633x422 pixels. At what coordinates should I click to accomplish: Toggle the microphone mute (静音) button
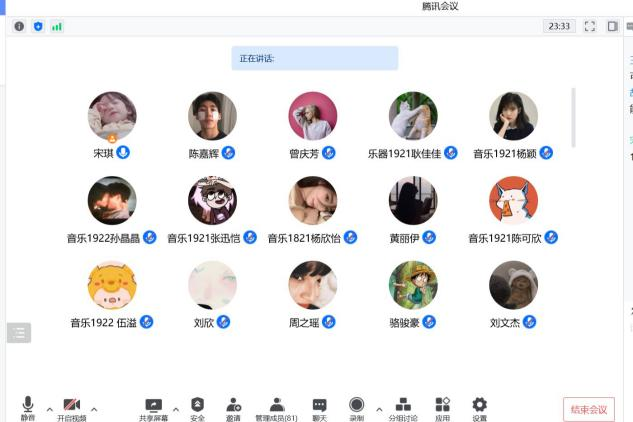click(28, 409)
